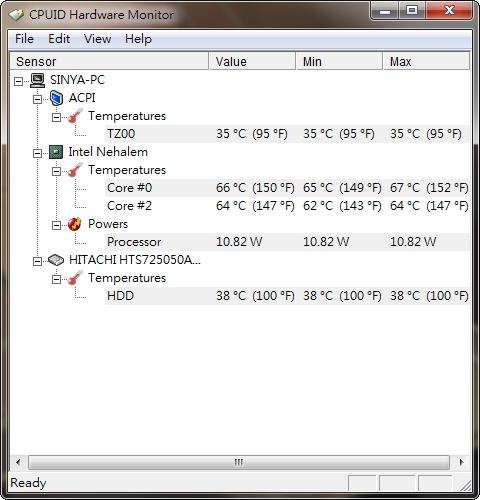
Task: Minimize the Hardware Monitor window
Action: click(x=385, y=11)
